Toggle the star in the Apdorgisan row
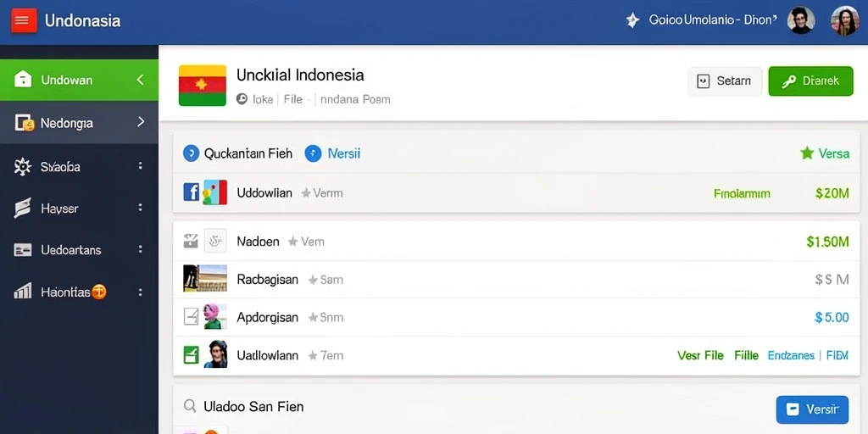 [x=313, y=318]
